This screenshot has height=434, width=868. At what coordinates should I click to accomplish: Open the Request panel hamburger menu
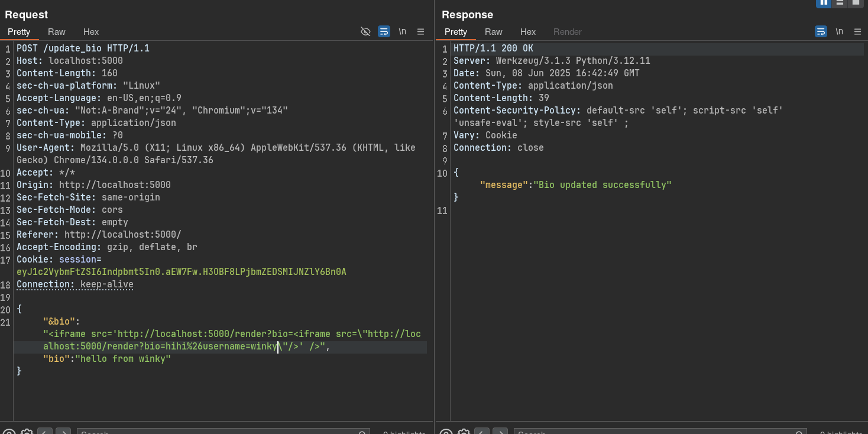pos(421,31)
